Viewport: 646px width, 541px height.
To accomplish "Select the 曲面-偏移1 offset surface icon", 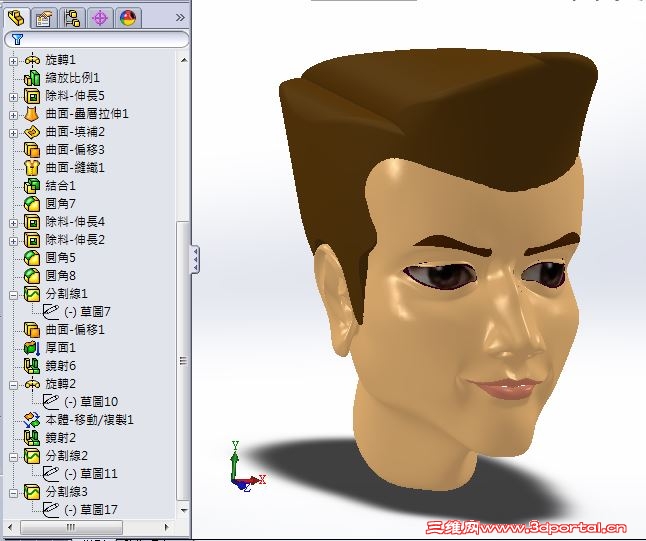I will coord(32,330).
